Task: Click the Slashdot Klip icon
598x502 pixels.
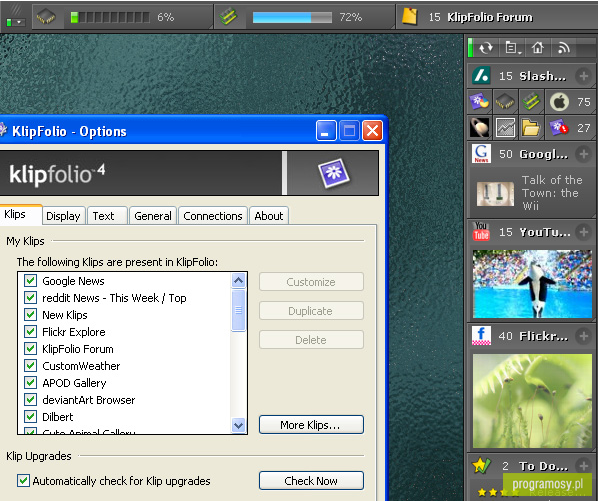Action: pyautogui.click(x=481, y=76)
